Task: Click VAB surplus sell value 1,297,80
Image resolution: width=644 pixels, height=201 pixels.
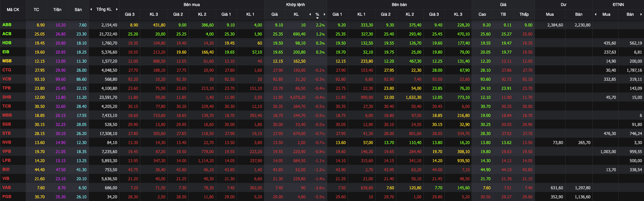Action: pos(583,188)
